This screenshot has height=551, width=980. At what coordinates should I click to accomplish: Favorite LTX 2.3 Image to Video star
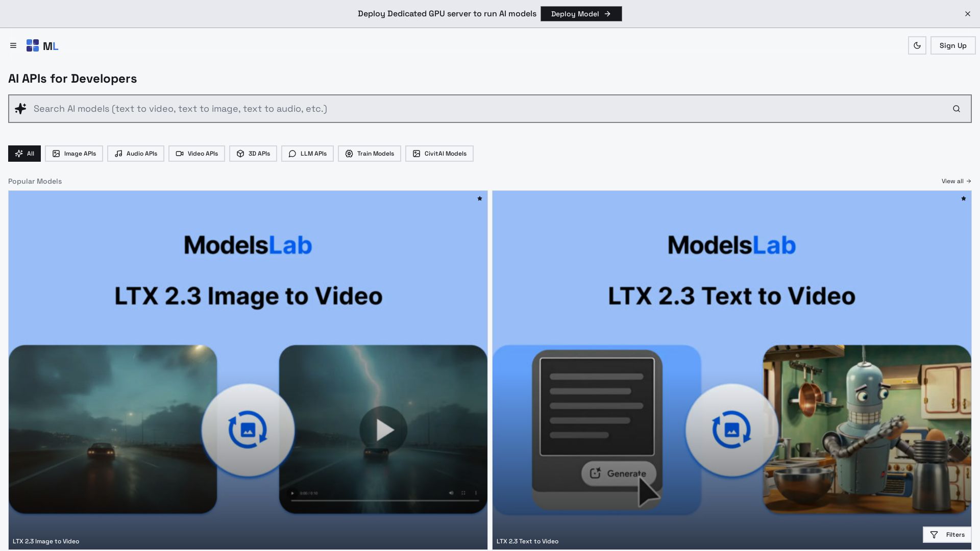[x=479, y=198]
